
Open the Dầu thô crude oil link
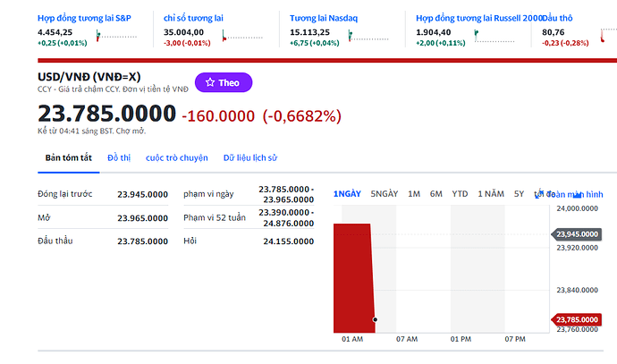click(558, 17)
